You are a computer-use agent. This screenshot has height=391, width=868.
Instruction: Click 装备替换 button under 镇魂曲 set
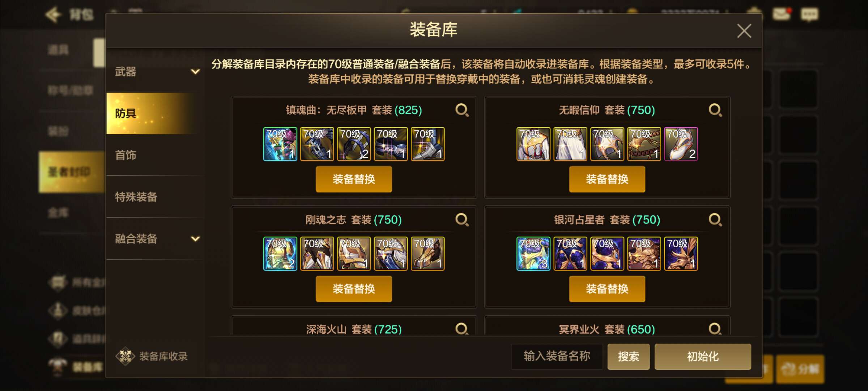pyautogui.click(x=354, y=179)
